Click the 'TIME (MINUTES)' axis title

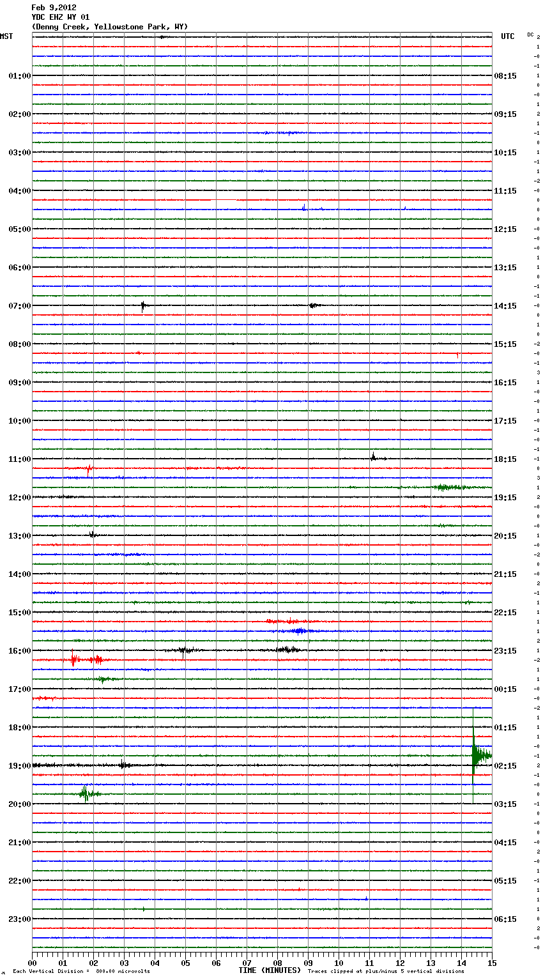click(270, 970)
